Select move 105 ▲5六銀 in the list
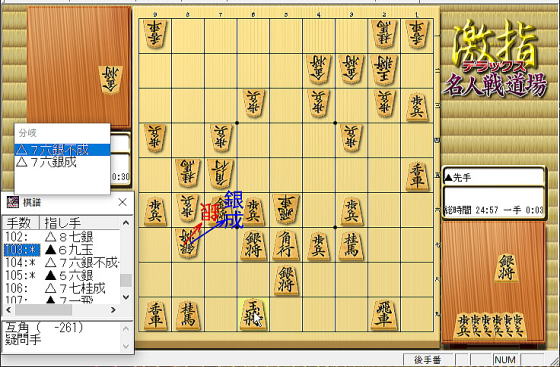Screen dimensions: 560x367 coord(62,275)
